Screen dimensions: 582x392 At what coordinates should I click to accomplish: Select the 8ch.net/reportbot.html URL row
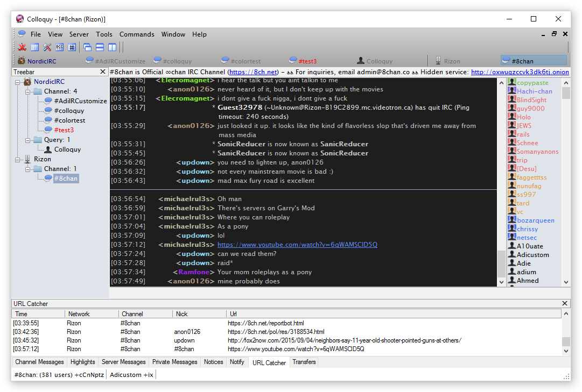[286, 323]
